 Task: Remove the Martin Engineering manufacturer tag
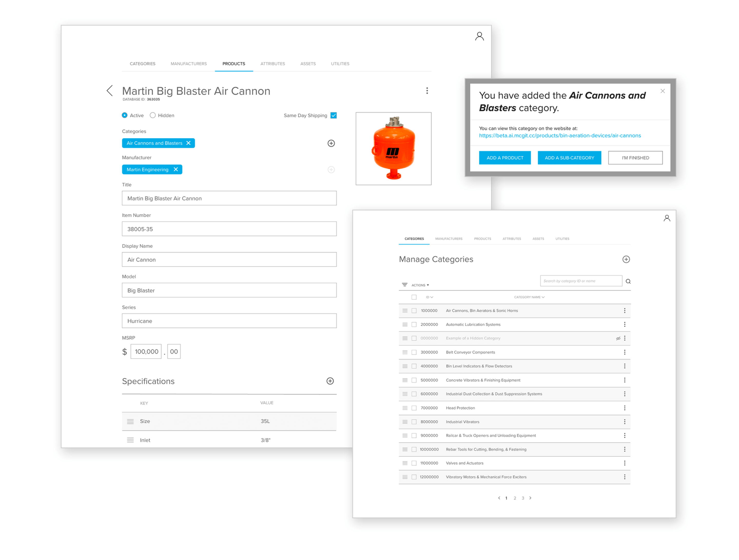[176, 169]
